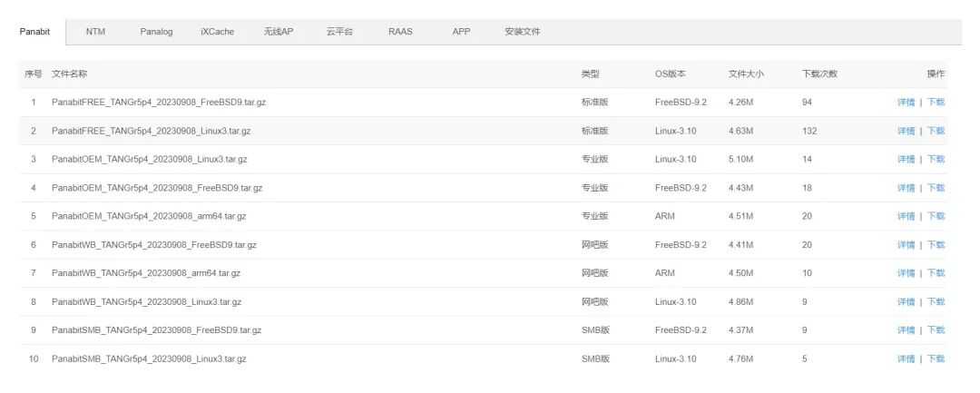Screen dimensions: 980x393
Task: Click file size 4.51M in row 5
Action: (740, 216)
